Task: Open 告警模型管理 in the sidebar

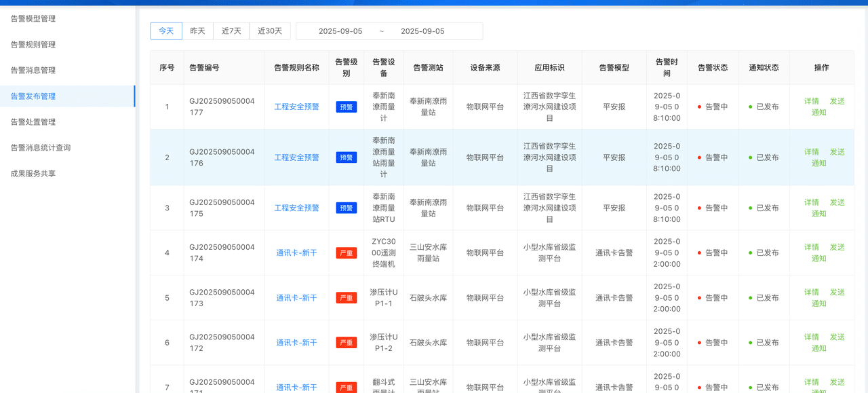Action: [33, 19]
